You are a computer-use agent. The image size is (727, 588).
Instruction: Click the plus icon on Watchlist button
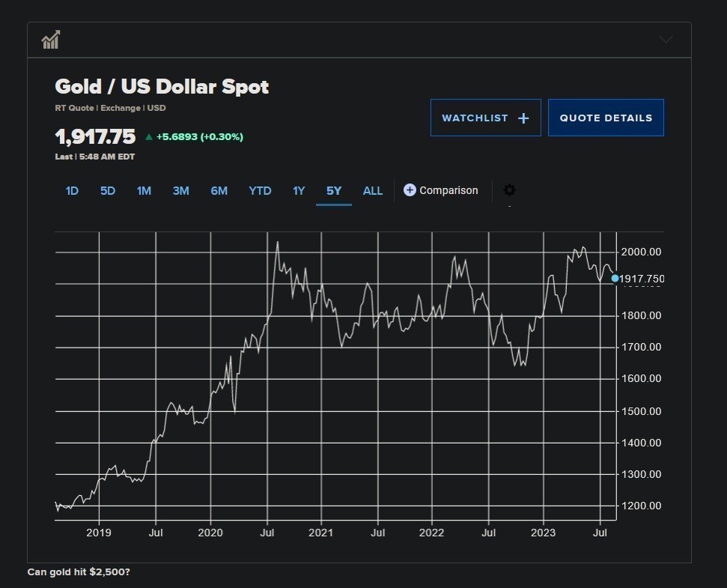coord(523,118)
